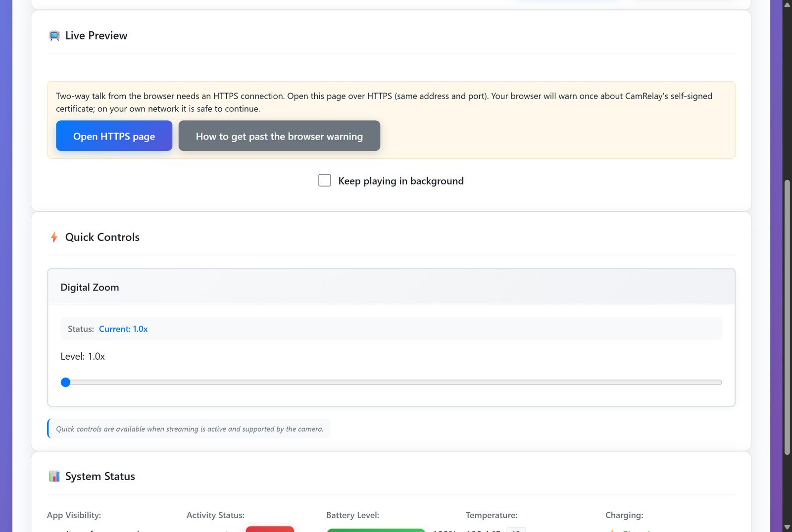Click the scrollbar up arrow
Screen dimensions: 792x532
click(787, 4)
